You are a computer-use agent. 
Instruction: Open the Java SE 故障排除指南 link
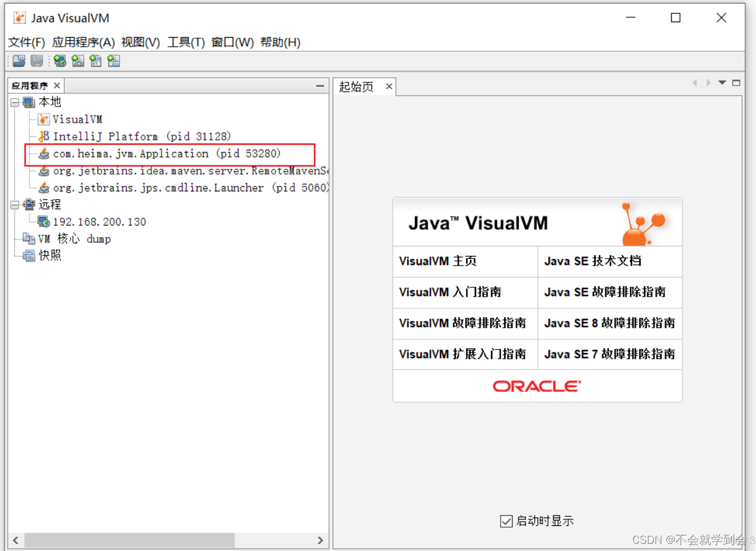[x=605, y=293]
